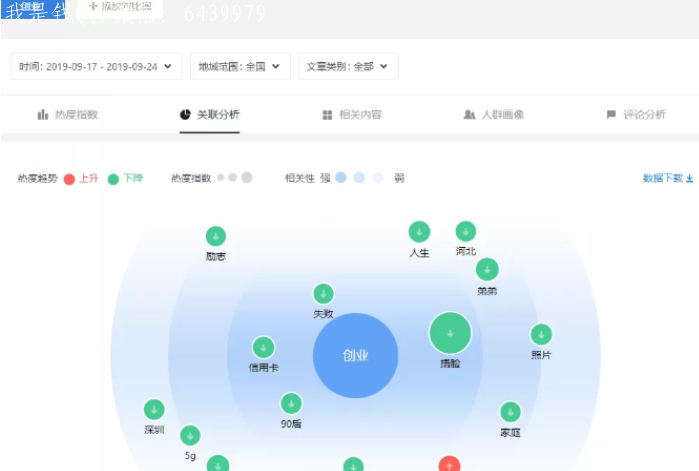Click the 失败 keyword label

(x=324, y=314)
